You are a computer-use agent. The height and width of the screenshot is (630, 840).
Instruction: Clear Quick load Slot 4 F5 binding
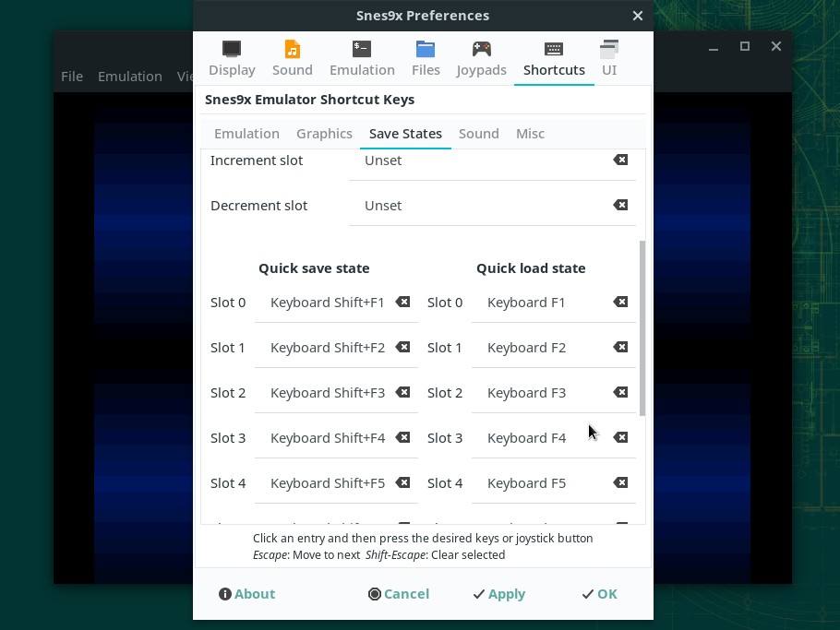click(620, 482)
